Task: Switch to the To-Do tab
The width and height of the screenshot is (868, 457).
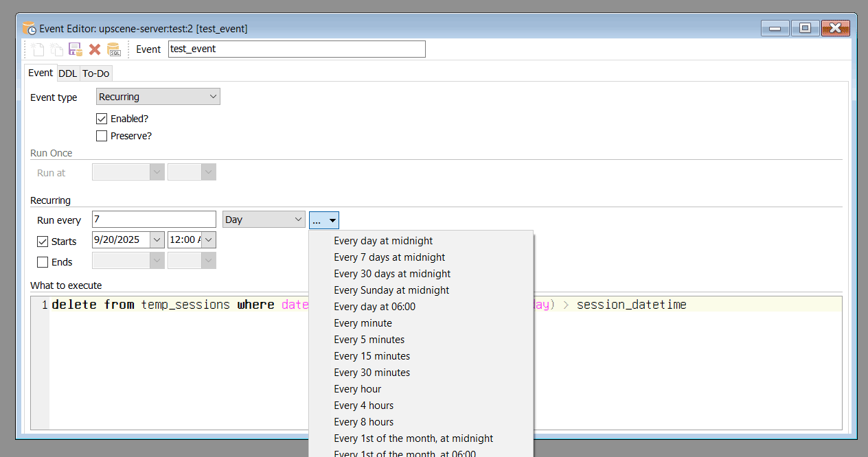Action: click(x=95, y=73)
